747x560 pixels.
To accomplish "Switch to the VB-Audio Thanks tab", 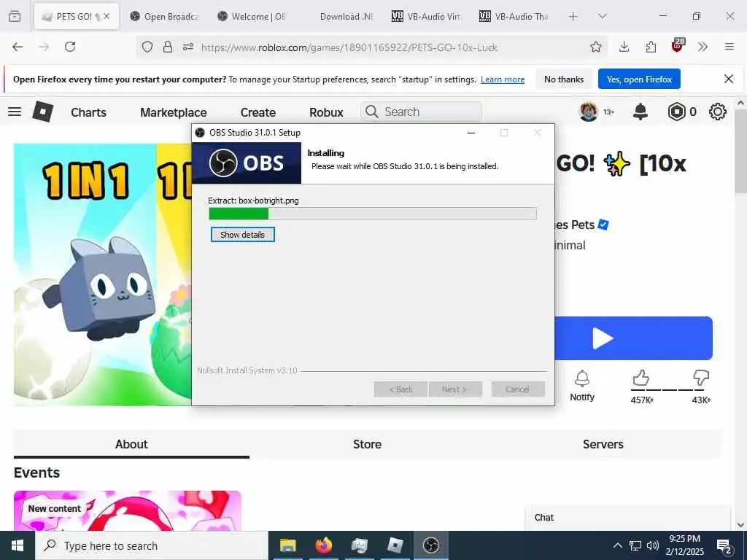I will click(514, 16).
